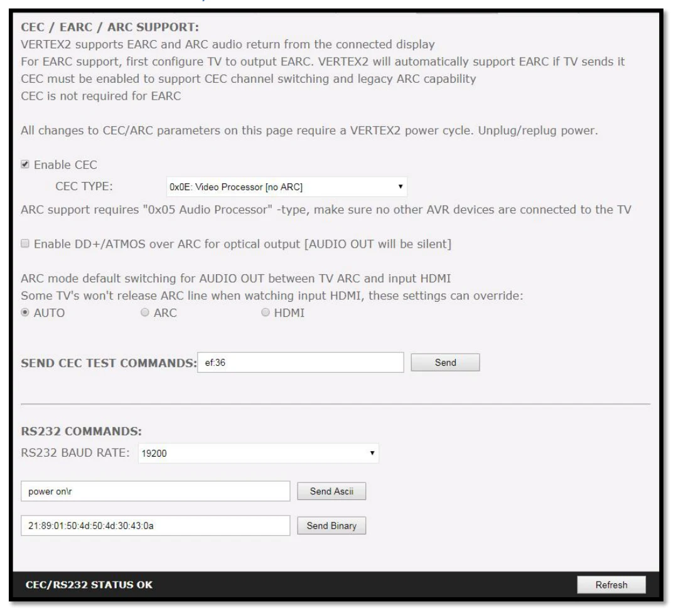
Task: Toggle the Enable CEC checkbox
Action: point(25,164)
